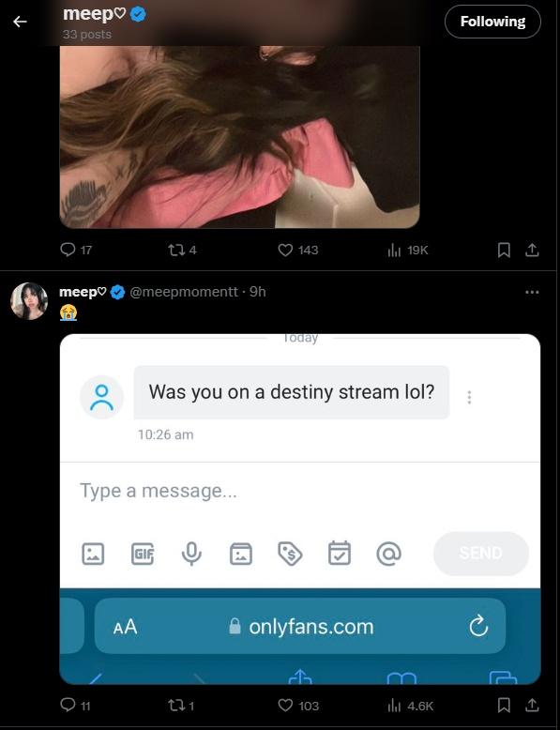Open the hair photo in the first post
The image size is (560, 730).
click(240, 137)
